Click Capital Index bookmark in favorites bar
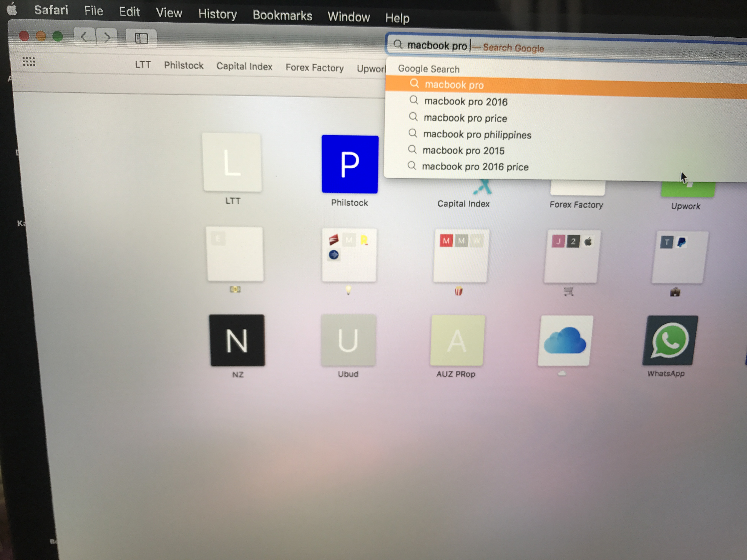Screen dimensions: 747x560 [244, 66]
